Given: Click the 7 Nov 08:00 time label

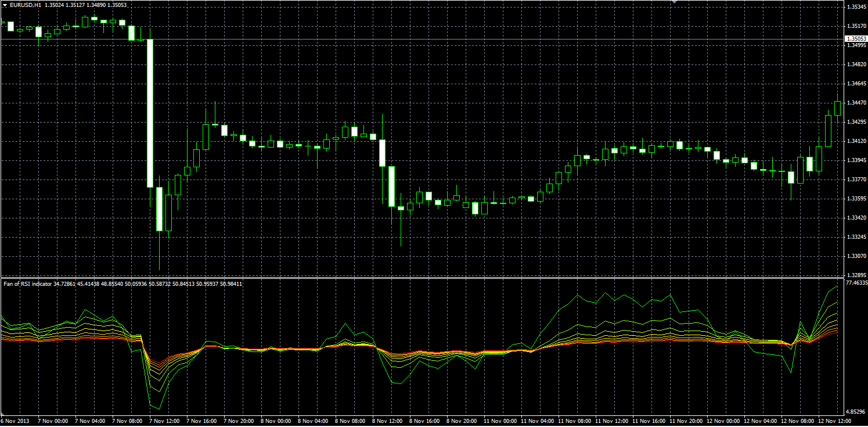Looking at the screenshot, I should pyautogui.click(x=128, y=421).
